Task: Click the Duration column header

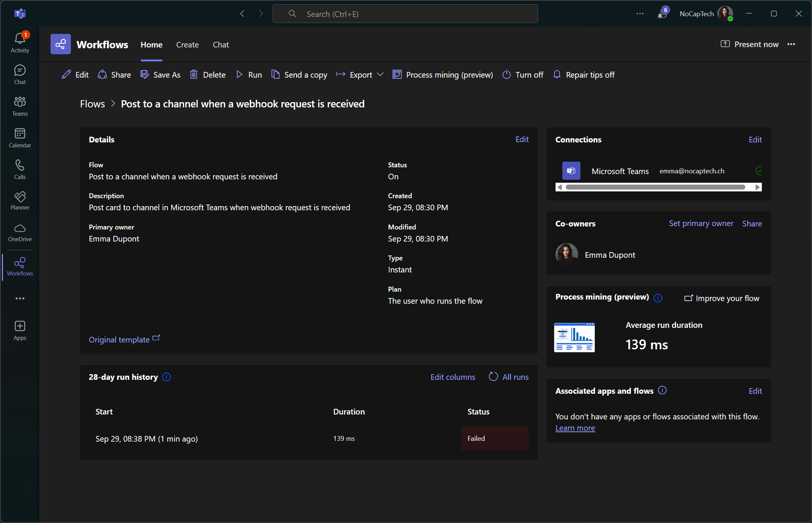Action: 349,411
